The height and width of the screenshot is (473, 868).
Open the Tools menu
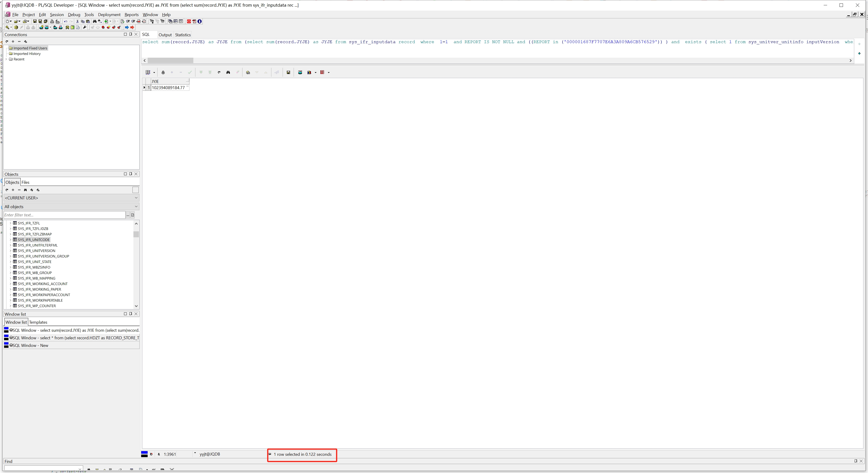(89, 14)
